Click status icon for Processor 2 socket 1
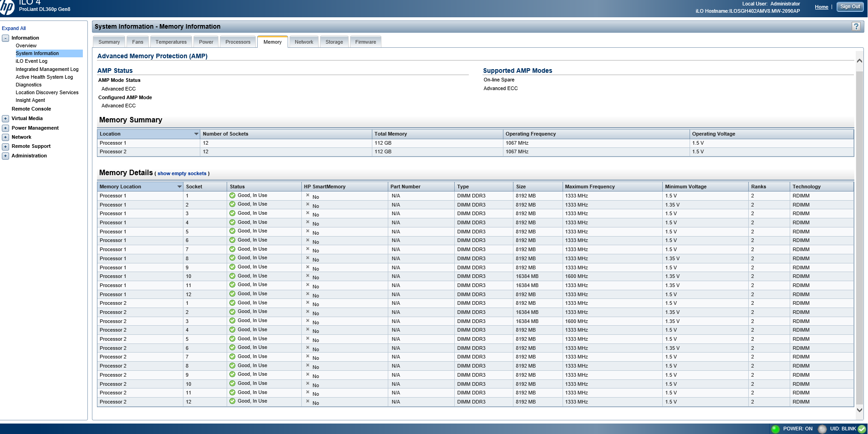The width and height of the screenshot is (868, 434). 233,303
